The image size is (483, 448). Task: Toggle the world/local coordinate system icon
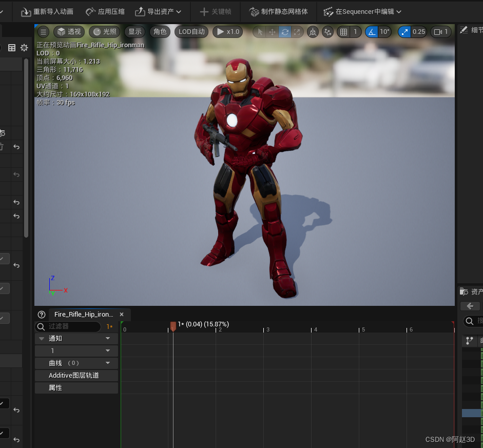(x=313, y=32)
